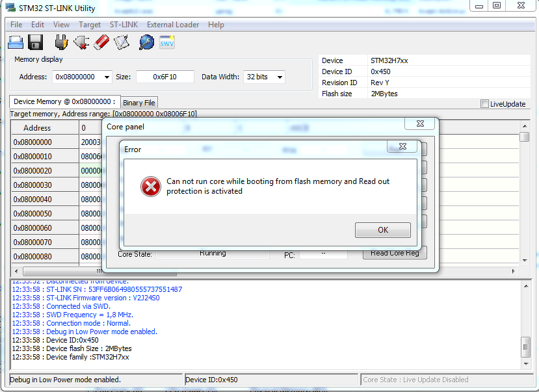Screen dimensions: 539x392
Task: Select memory row 0x08000030
Action: coord(45,185)
